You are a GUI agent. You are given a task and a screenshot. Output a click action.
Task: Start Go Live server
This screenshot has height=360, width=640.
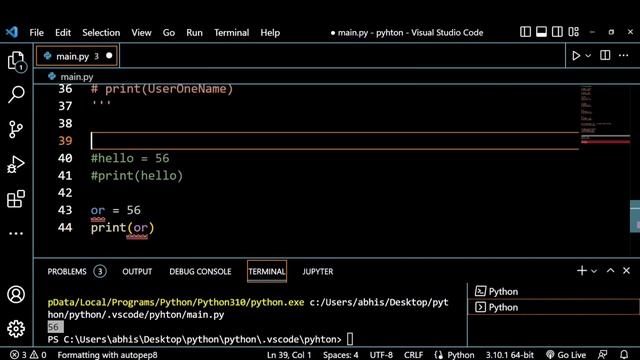tap(566, 355)
